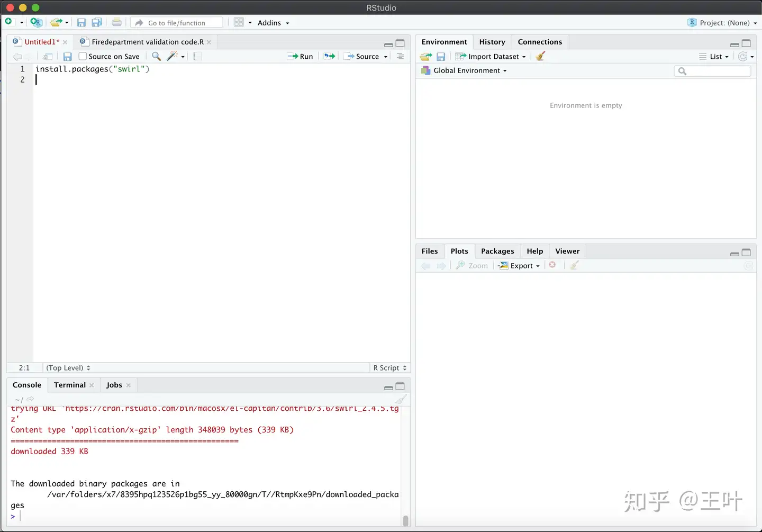Open the Jobs tab
Image resolution: width=762 pixels, height=532 pixels.
tap(114, 385)
